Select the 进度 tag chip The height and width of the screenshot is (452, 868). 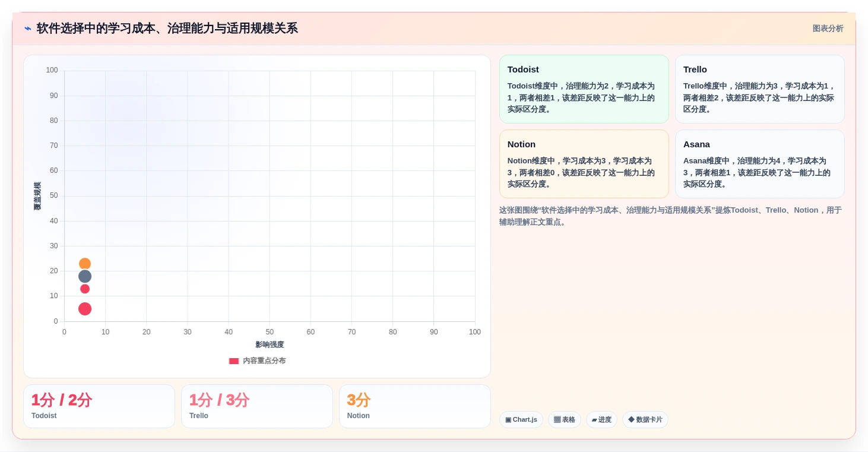[x=601, y=420]
